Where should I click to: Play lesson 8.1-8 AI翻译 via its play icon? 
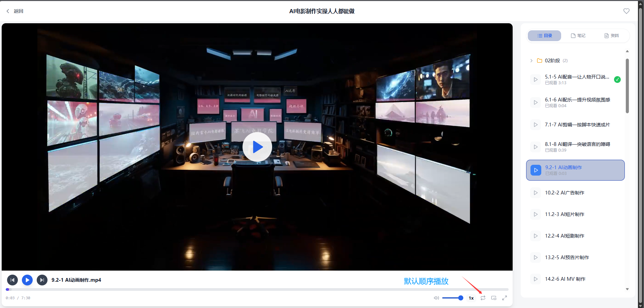(536, 147)
